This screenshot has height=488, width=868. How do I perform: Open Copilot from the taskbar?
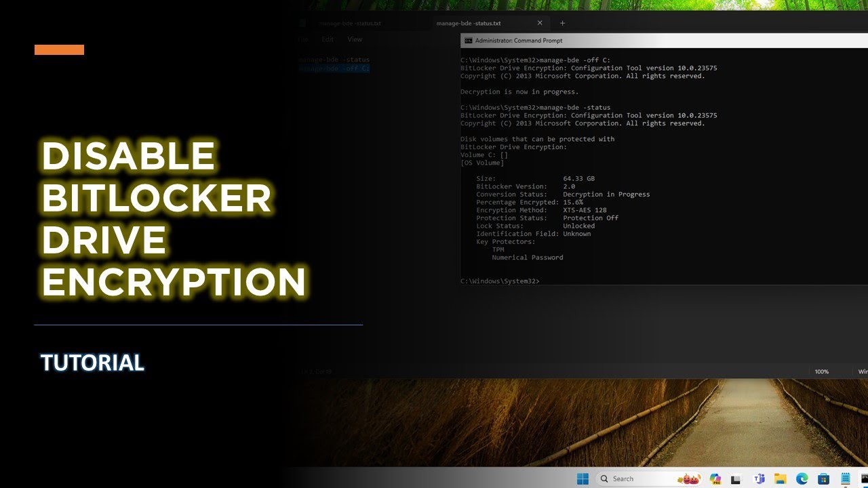point(715,479)
